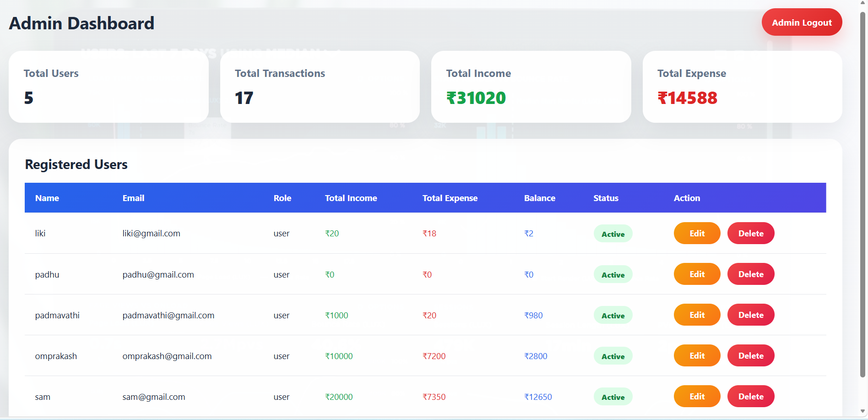Image resolution: width=868 pixels, height=420 pixels.
Task: Select the Total Users card
Action: tap(108, 87)
